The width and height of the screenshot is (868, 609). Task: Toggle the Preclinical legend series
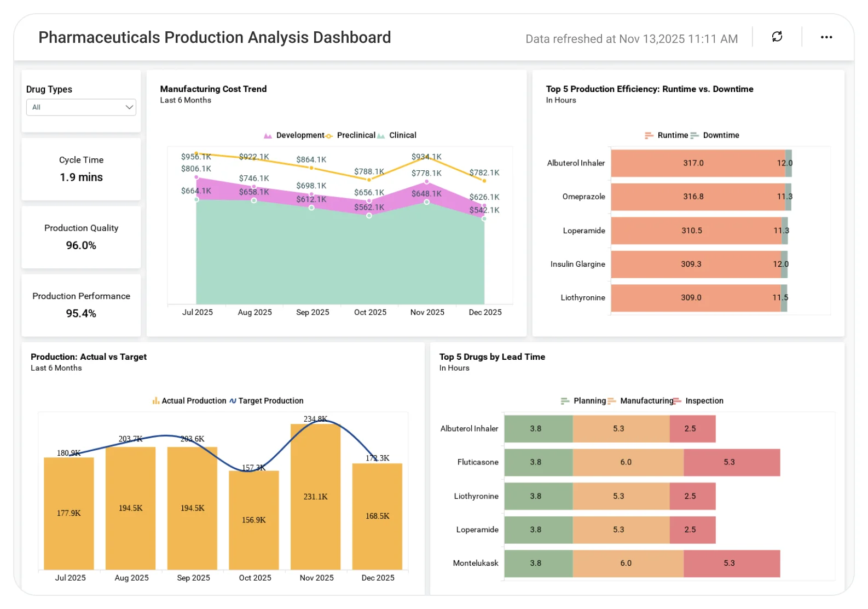click(350, 135)
